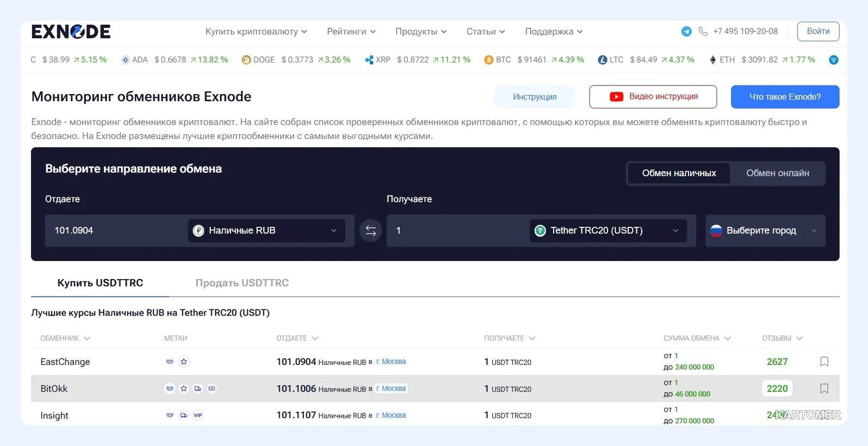Click the ticker icon after ETH
The image size is (868, 446).
pos(833,60)
